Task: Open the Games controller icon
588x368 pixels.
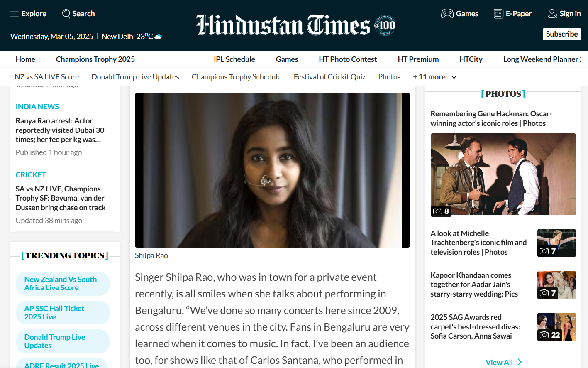Action: point(447,14)
